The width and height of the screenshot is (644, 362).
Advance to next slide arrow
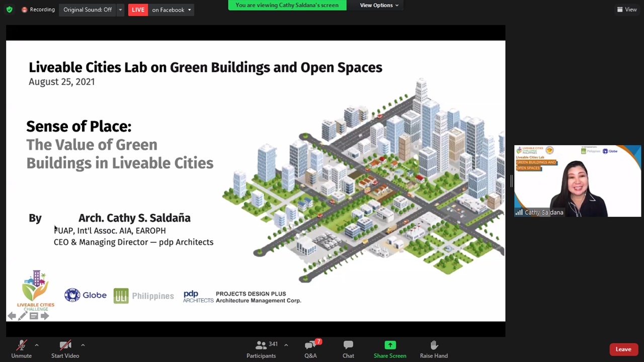(x=45, y=316)
